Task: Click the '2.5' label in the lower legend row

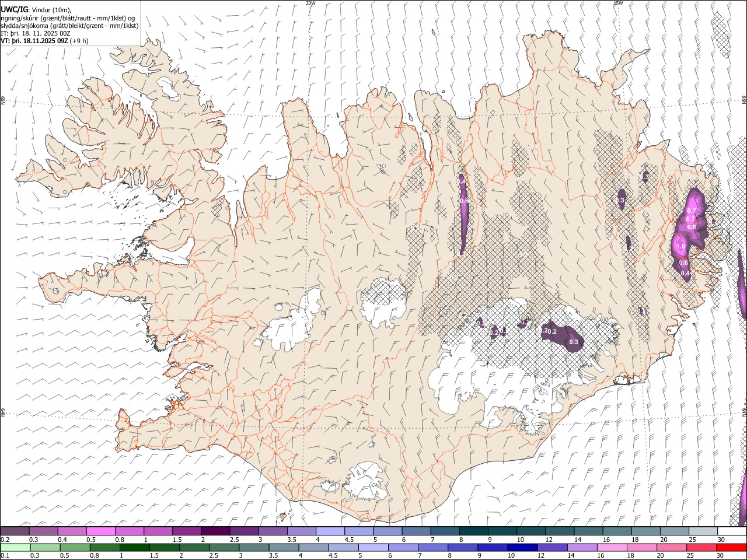Action: click(x=214, y=555)
